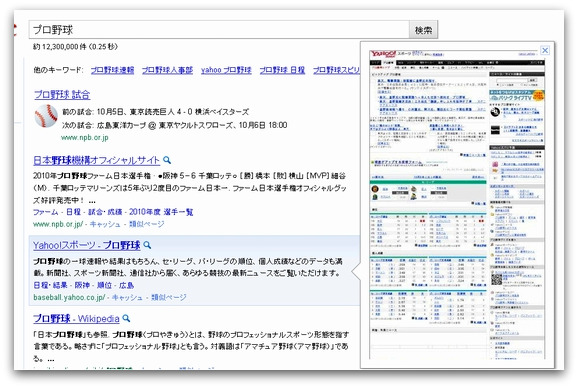Screen dimensions: 578x388
Task: Click the baseball icon image
Action: 46,116
